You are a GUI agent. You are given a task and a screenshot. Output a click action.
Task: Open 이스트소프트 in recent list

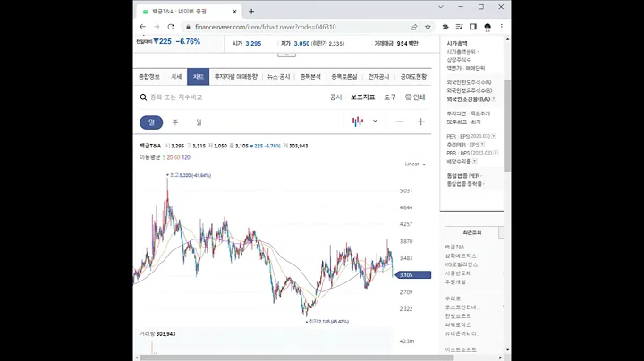click(461, 349)
